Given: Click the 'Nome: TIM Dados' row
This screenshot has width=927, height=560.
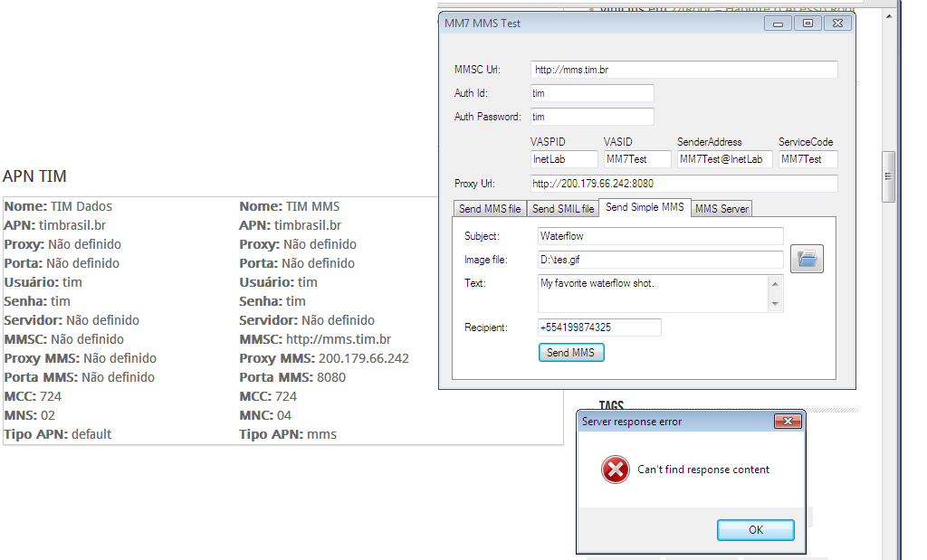Looking at the screenshot, I should coord(58,206).
